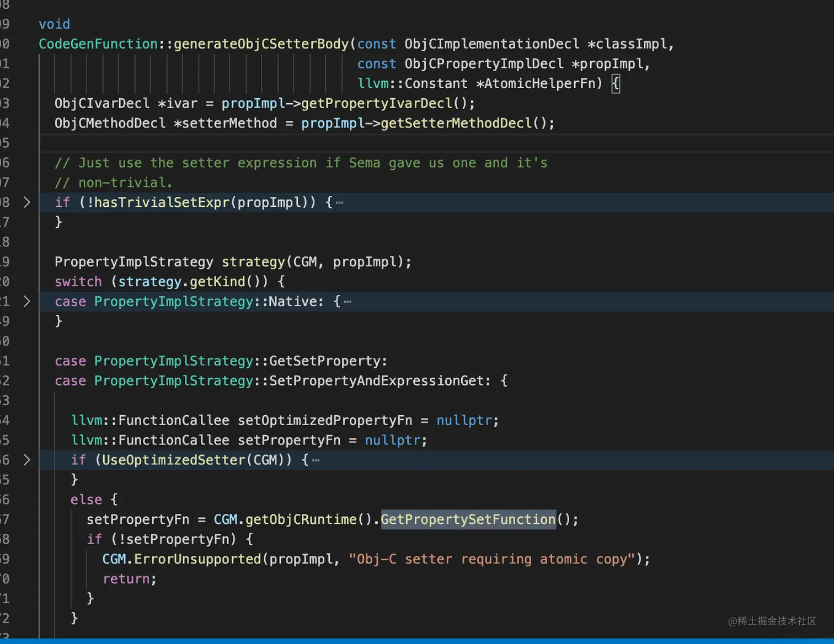834x644 pixels.
Task: Click the ObjCPropertyImplDecl parameter type
Action: coord(484,64)
